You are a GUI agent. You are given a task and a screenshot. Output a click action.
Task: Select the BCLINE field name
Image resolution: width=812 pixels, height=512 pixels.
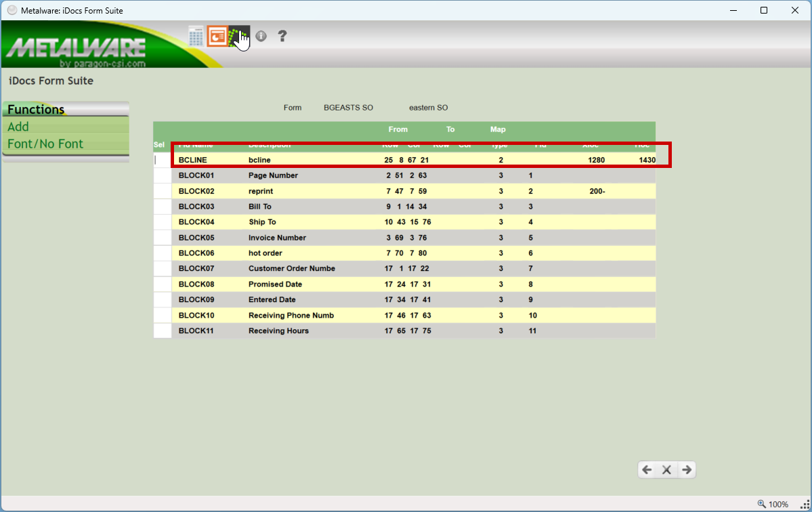192,160
